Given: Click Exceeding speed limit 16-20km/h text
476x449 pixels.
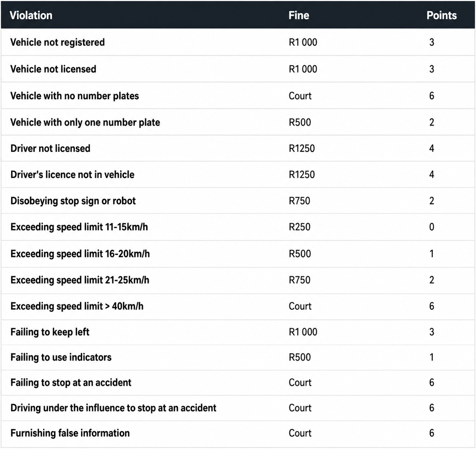Looking at the screenshot, I should 80,254.
